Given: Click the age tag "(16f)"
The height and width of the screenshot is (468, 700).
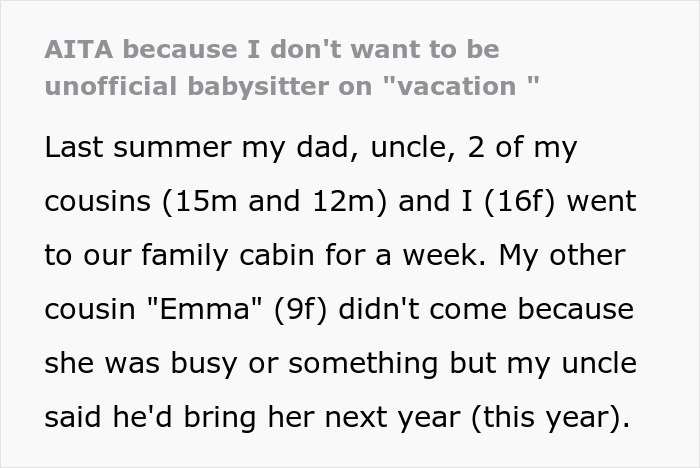Looking at the screenshot, I should click(x=478, y=201).
